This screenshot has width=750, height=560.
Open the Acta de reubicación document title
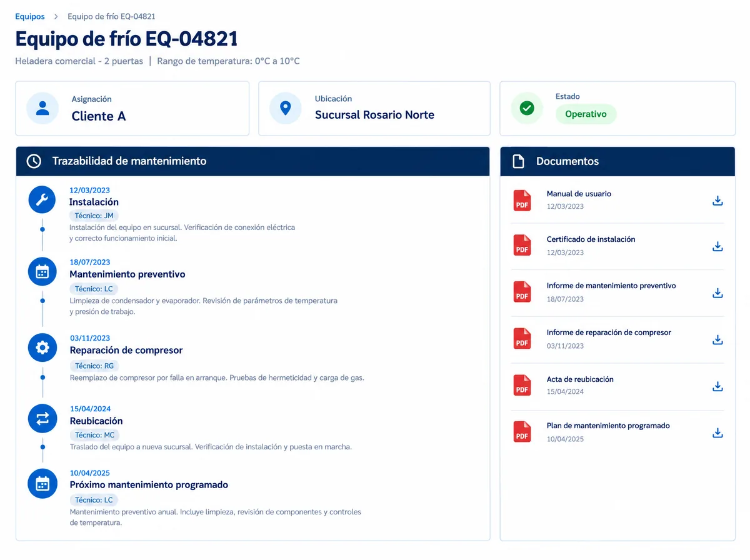(580, 379)
